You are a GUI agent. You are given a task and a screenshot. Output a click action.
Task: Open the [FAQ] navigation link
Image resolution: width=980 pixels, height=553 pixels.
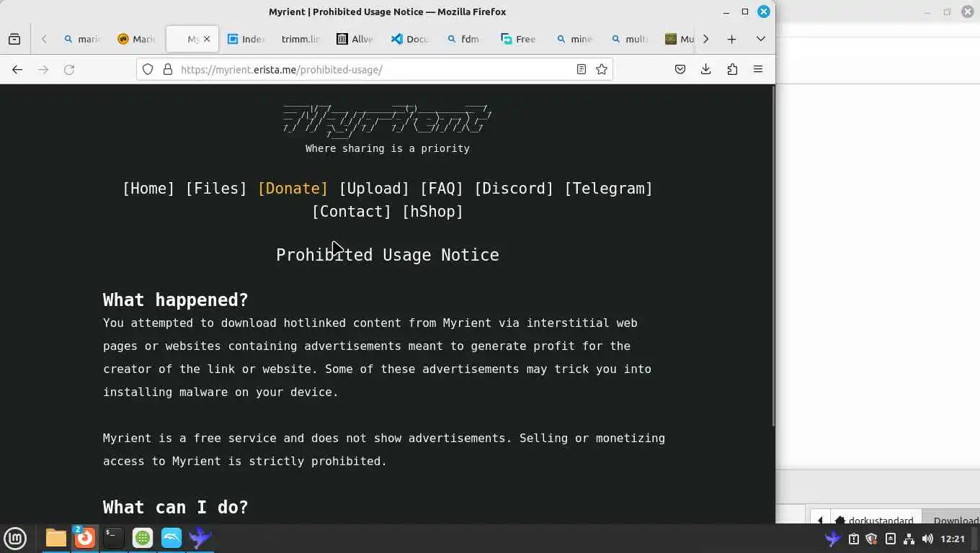click(442, 189)
